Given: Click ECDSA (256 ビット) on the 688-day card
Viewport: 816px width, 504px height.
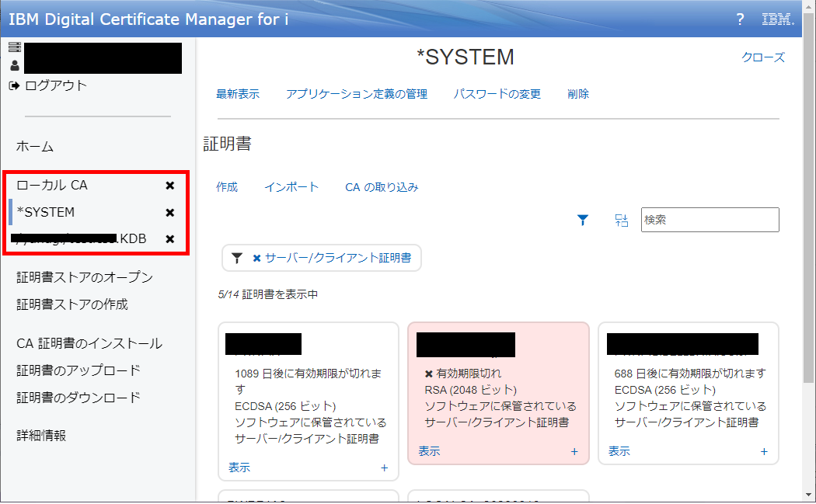Looking at the screenshot, I should 665,390.
